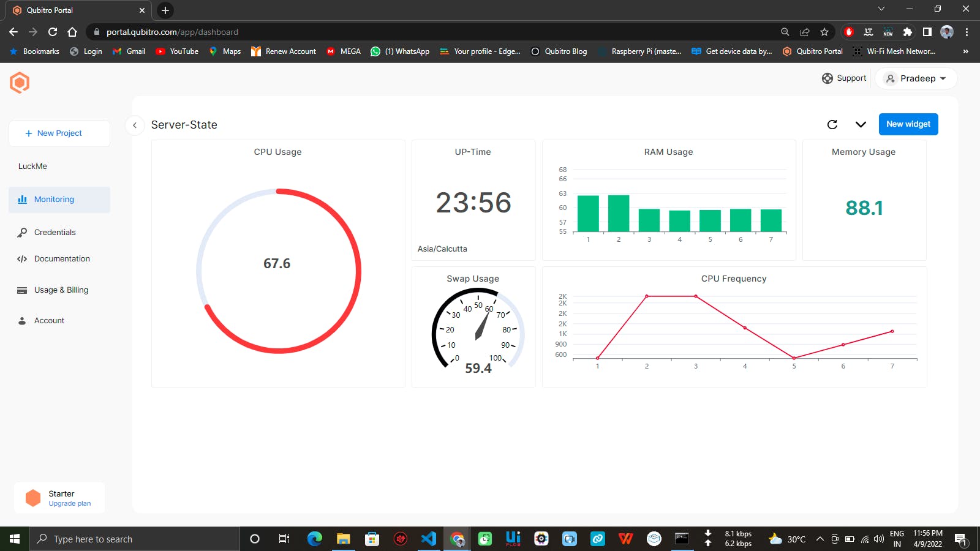The width and height of the screenshot is (980, 551).
Task: Open the Credentials key icon
Action: coord(22,233)
